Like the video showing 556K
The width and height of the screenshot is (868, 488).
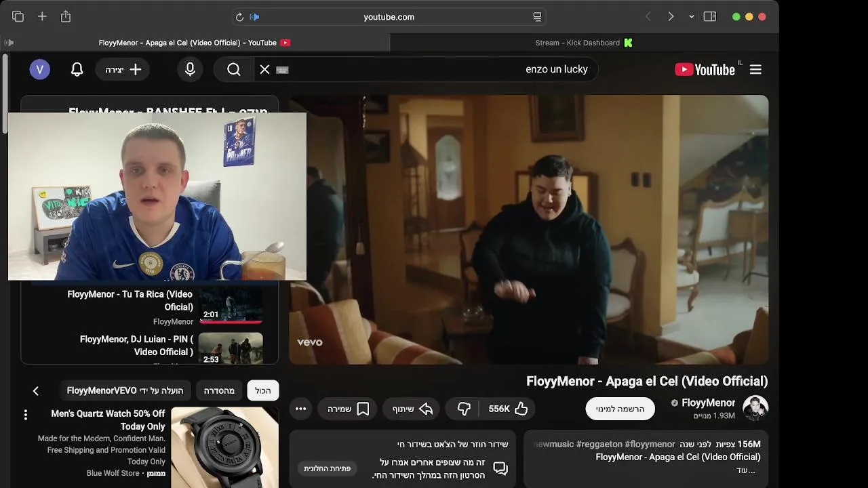point(508,409)
